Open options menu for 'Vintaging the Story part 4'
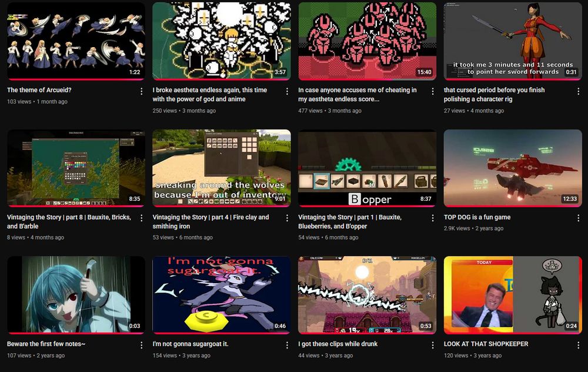 (x=287, y=218)
